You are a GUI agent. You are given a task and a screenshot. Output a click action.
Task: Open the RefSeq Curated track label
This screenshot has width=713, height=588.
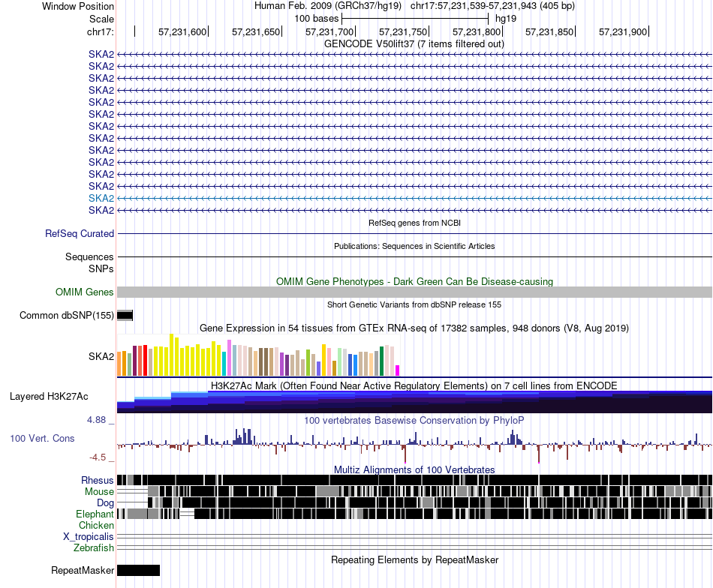click(80, 233)
